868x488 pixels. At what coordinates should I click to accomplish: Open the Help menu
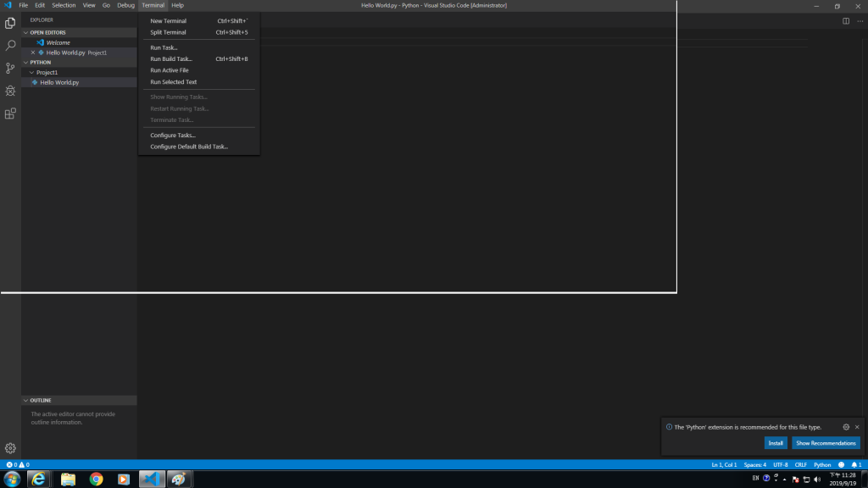[177, 5]
